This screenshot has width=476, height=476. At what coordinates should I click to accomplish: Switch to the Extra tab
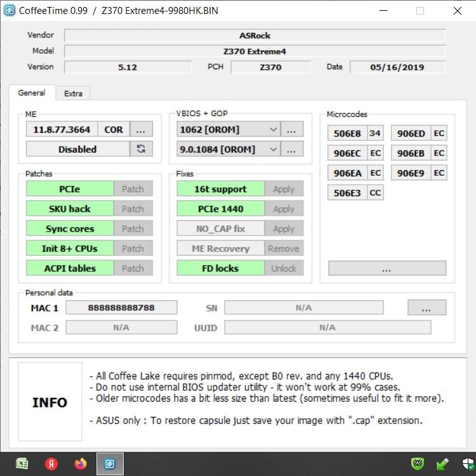pyautogui.click(x=73, y=93)
